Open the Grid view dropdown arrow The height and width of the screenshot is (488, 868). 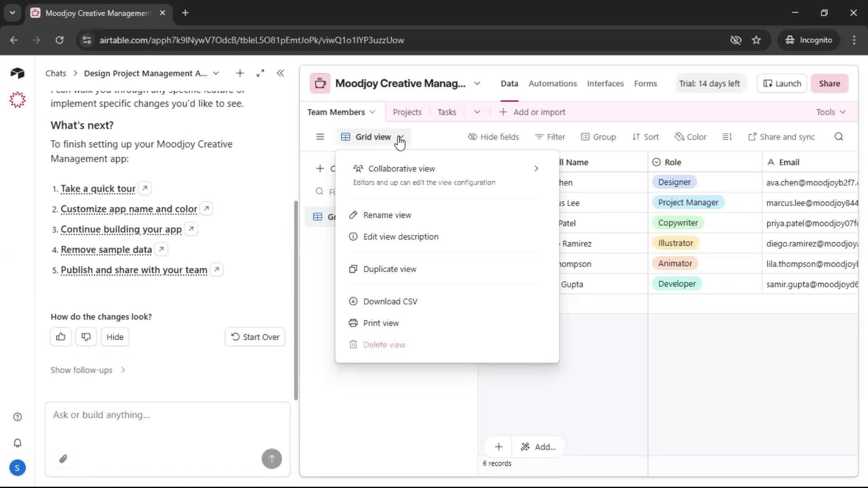(x=401, y=137)
